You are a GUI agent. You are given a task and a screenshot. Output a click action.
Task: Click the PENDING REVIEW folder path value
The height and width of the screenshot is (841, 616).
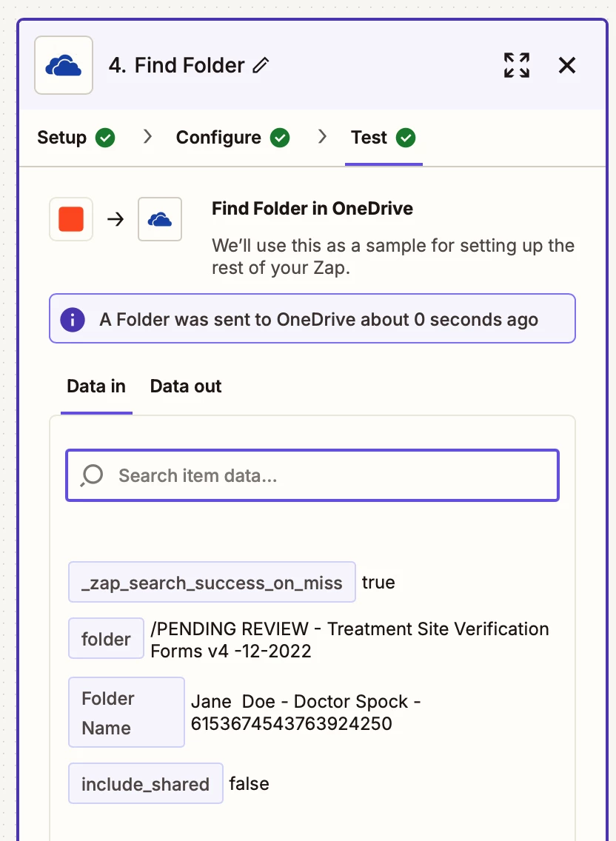[350, 640]
